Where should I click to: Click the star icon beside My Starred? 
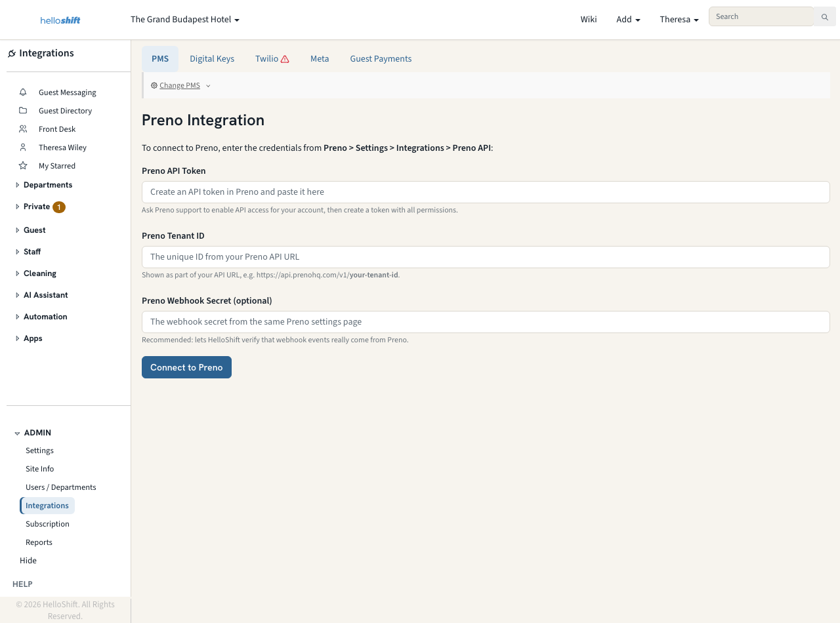tap(23, 166)
